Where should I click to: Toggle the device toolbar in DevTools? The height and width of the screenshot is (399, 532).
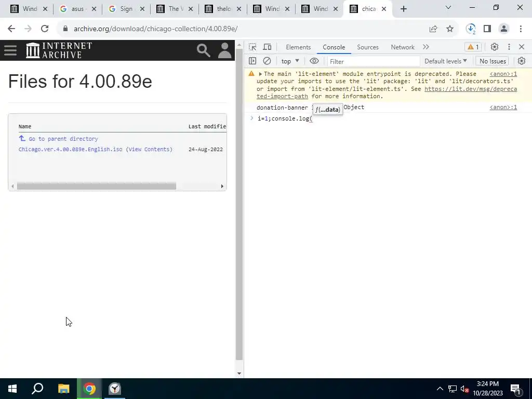[268, 47]
